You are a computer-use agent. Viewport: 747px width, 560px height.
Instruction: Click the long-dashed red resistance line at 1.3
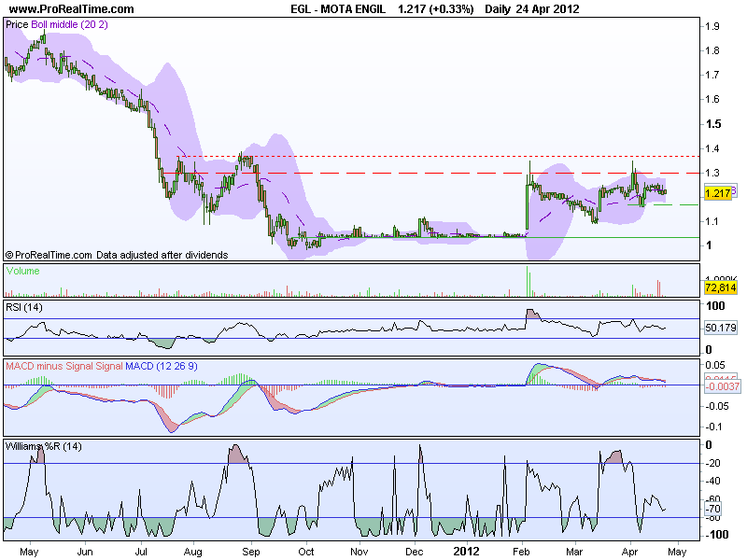coord(431,173)
